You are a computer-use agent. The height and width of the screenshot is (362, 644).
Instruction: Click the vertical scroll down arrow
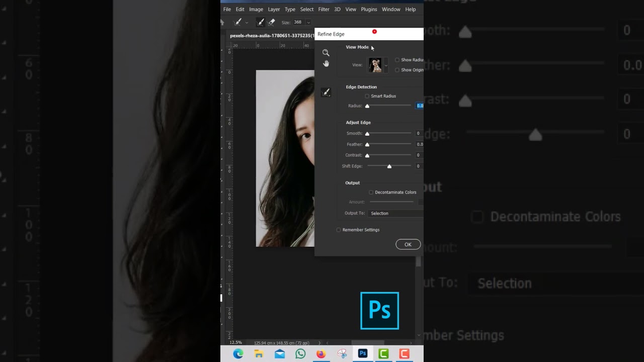[x=419, y=335]
